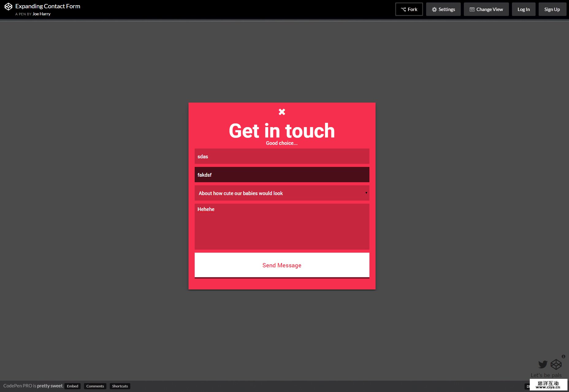Click the Log In button
The height and width of the screenshot is (392, 569).
pyautogui.click(x=523, y=9)
